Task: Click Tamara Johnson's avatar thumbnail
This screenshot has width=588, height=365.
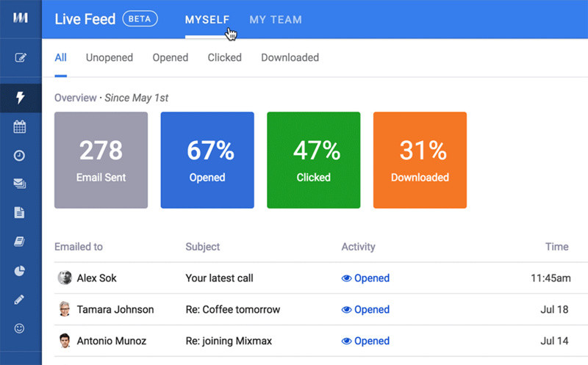Action: [65, 309]
